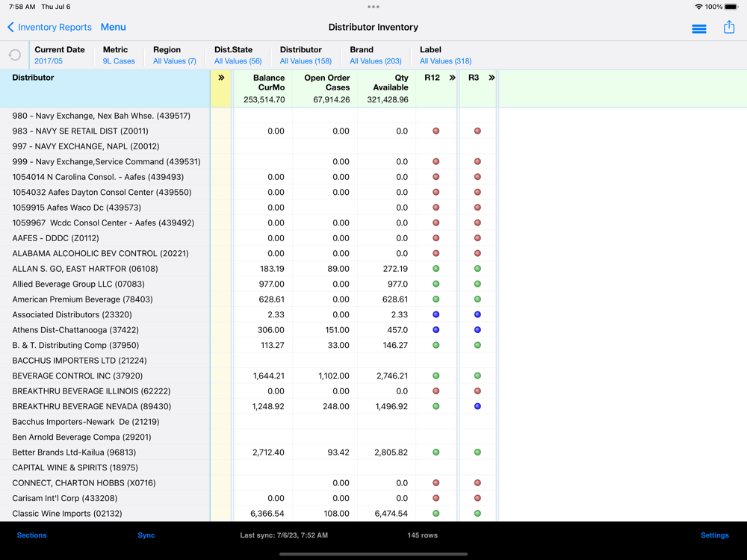This screenshot has width=747, height=560.
Task: Open Settings in bottom bar
Action: (x=715, y=535)
